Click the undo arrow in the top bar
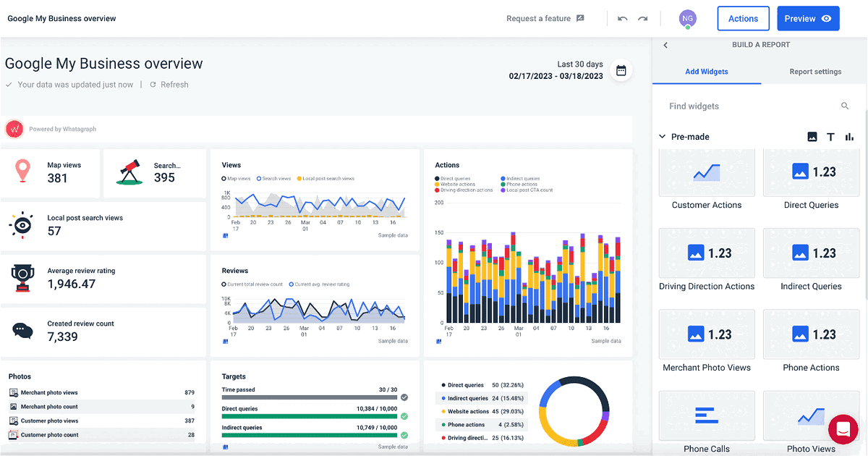 622,18
